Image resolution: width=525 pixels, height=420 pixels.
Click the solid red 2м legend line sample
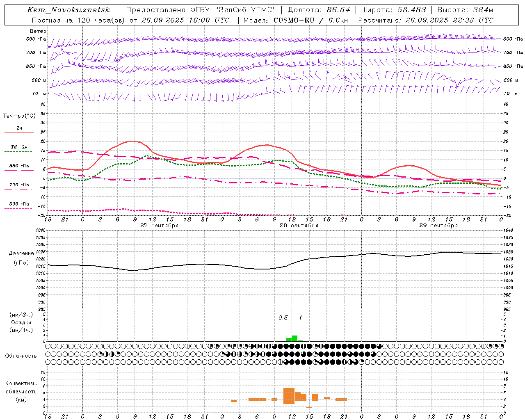(19, 133)
